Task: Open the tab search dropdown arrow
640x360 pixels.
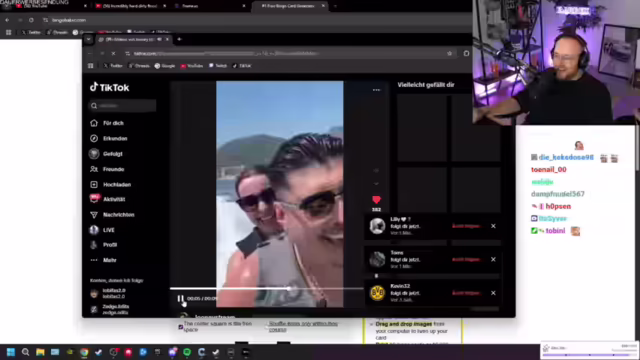Action: (89, 39)
